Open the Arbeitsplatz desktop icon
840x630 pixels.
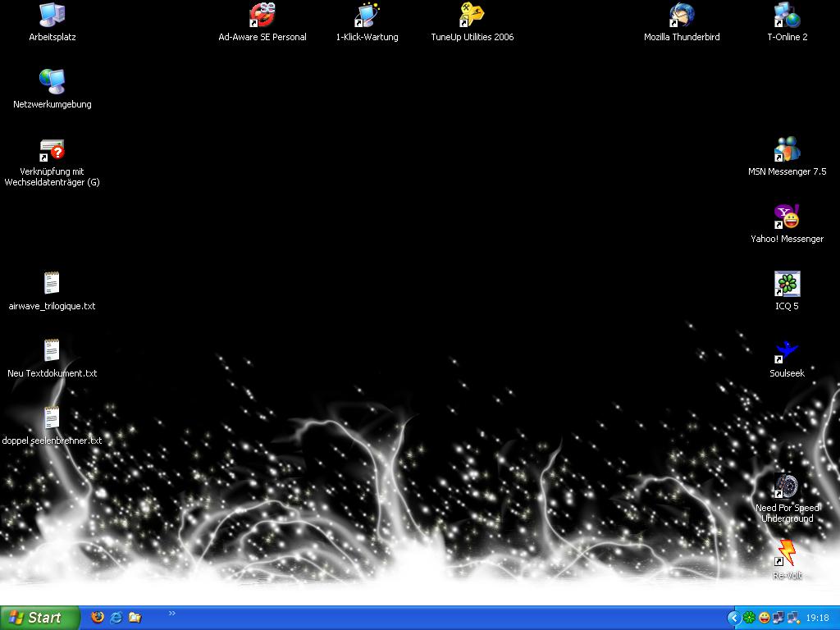point(52,15)
